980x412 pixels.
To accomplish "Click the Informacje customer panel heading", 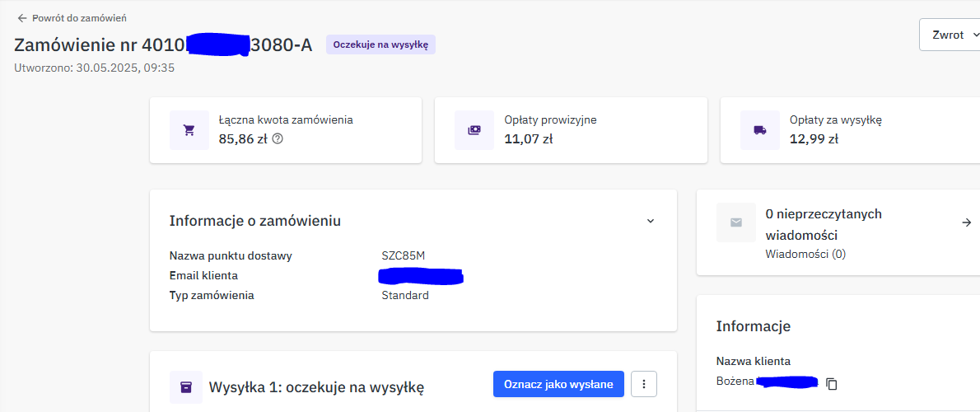I will (x=754, y=326).
